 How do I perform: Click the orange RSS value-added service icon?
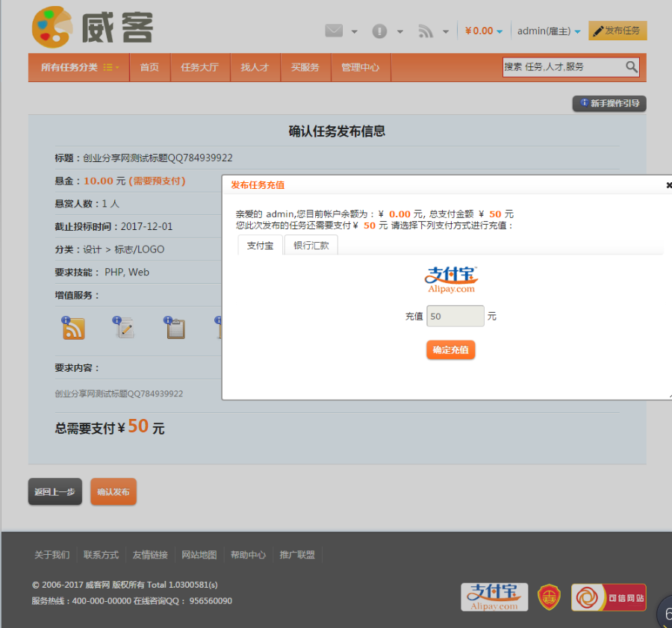click(x=72, y=327)
